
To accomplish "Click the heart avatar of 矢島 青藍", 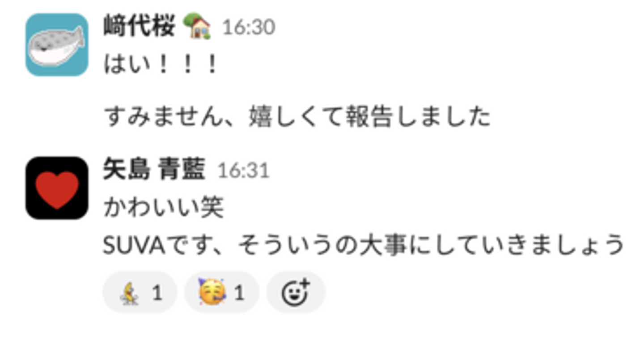I will coord(57,188).
